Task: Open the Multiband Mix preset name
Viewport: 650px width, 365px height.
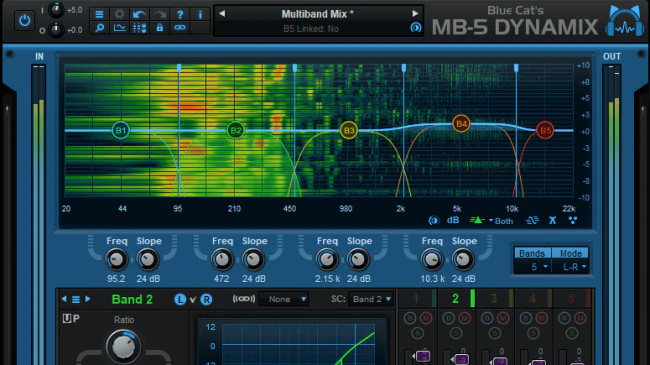Action: (x=318, y=14)
